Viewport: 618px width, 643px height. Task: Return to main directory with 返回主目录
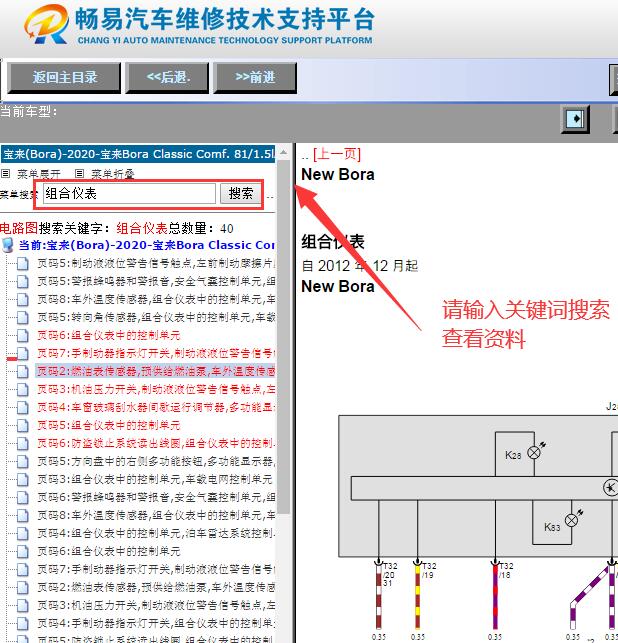(x=64, y=78)
